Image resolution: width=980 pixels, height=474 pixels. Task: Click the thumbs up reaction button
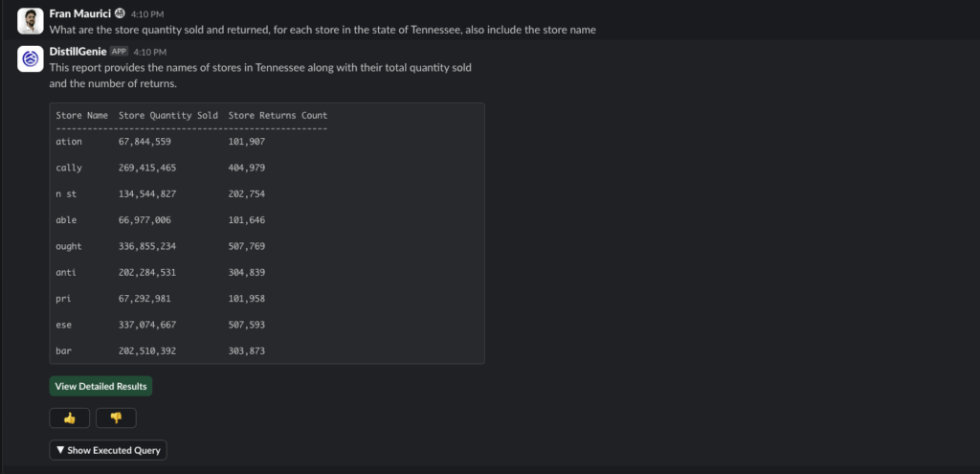(x=69, y=418)
